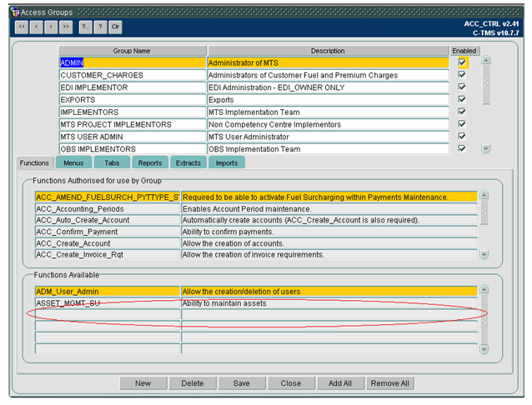Select OBS IMPLEMENTORS group name field

click(x=133, y=149)
